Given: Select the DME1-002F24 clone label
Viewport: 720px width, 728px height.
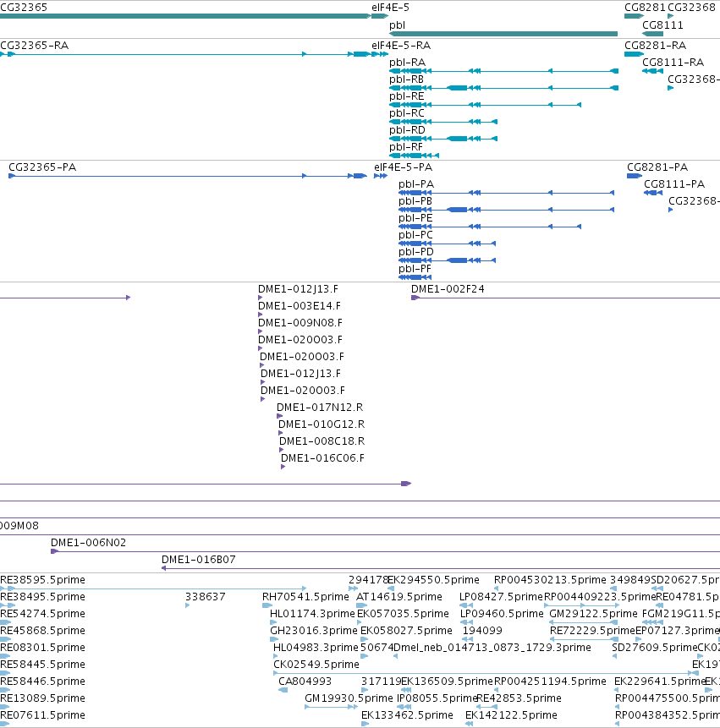Looking at the screenshot, I should point(448,289).
